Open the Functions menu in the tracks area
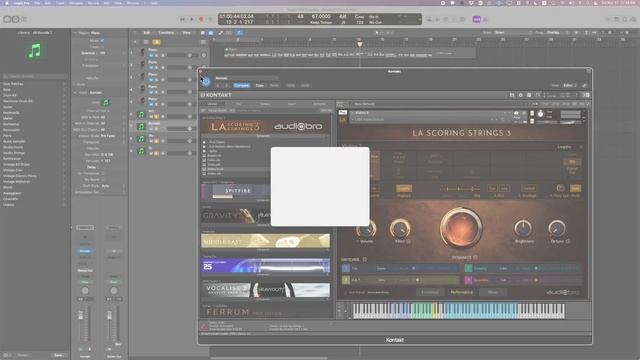This screenshot has height=360, width=640. [x=166, y=33]
